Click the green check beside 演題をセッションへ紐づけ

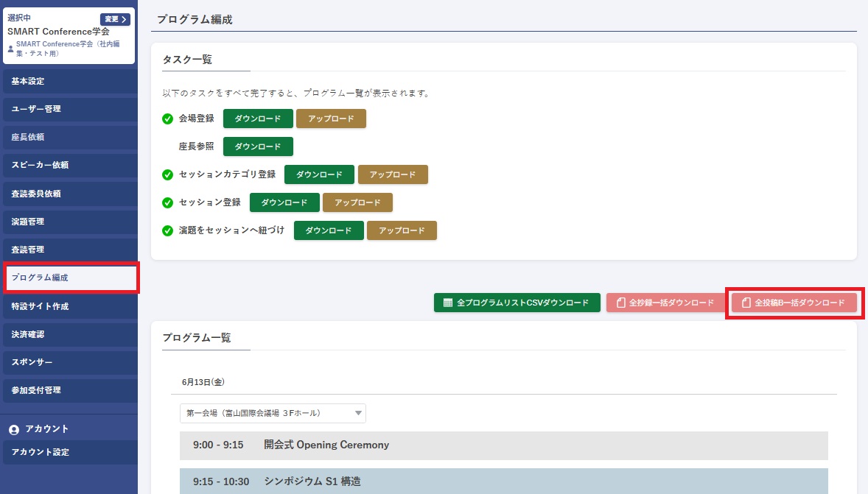(x=167, y=230)
